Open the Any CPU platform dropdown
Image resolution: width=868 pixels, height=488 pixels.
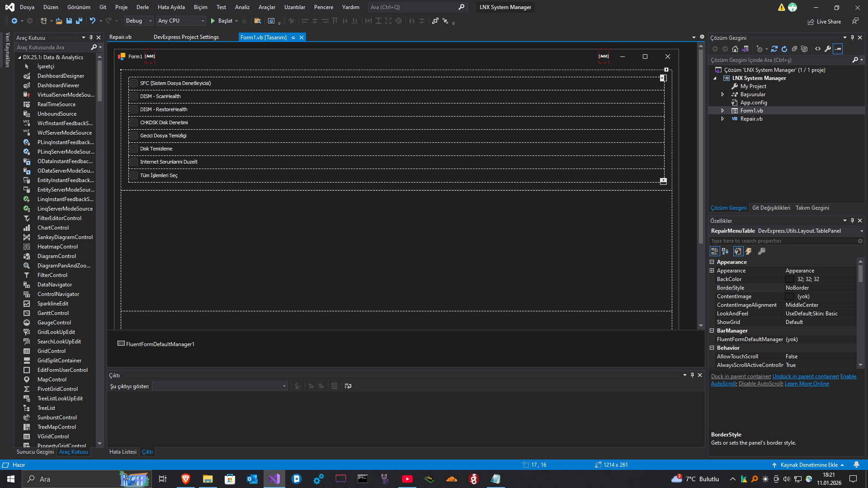(x=181, y=21)
